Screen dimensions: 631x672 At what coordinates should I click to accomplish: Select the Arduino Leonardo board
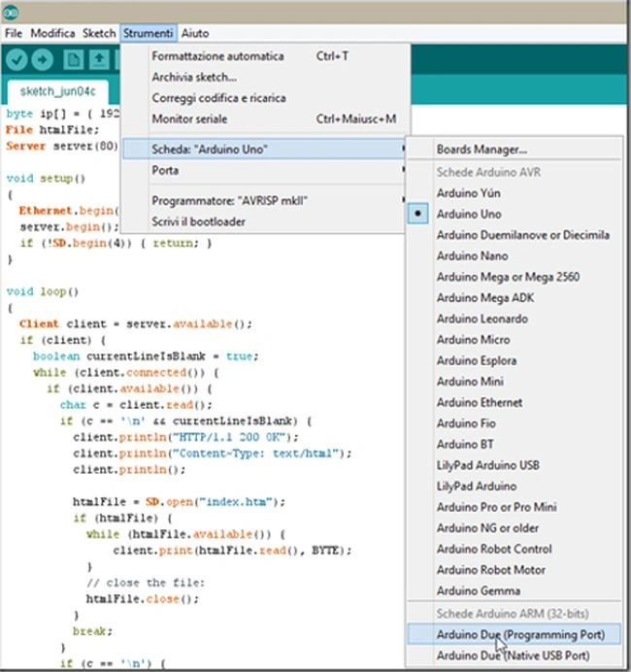tap(515, 319)
